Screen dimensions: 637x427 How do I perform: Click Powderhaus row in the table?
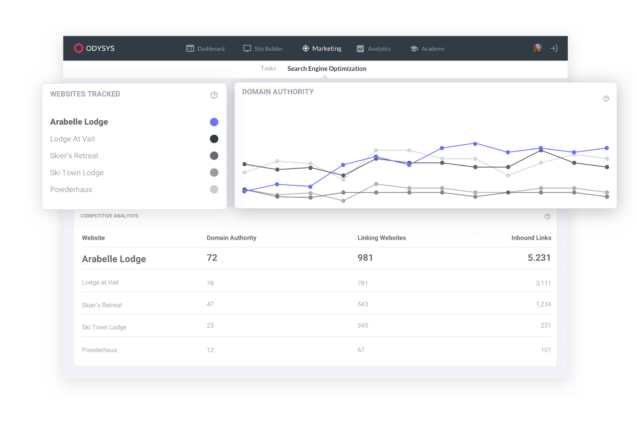(x=316, y=350)
